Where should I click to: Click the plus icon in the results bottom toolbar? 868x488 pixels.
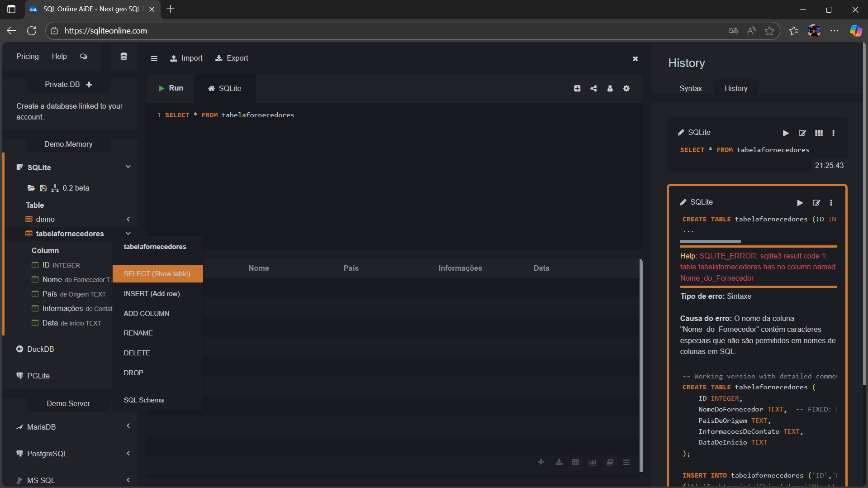coord(541,462)
